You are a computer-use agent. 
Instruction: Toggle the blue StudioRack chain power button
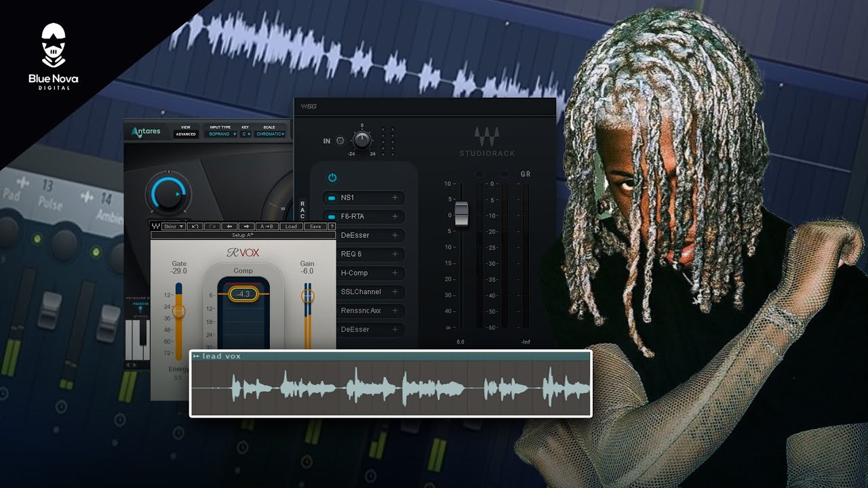pos(332,178)
